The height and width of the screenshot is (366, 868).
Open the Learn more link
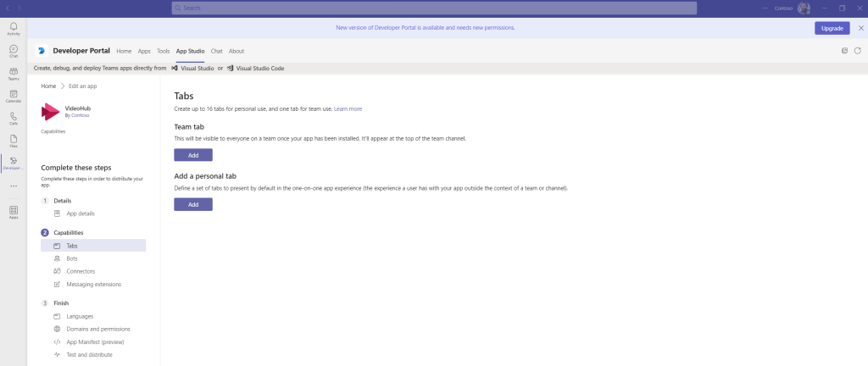pos(348,109)
